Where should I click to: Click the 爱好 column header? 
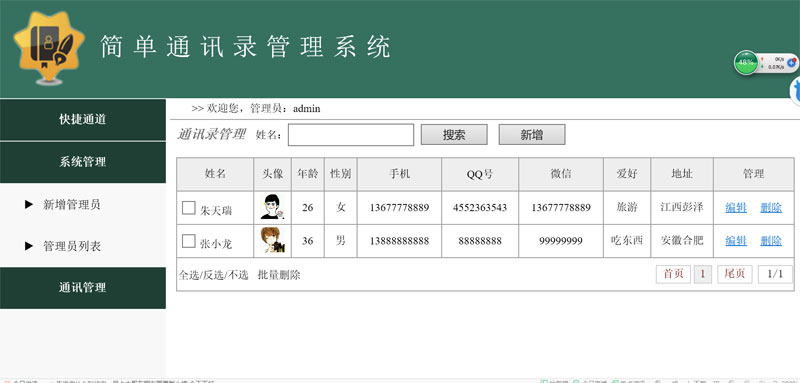coord(627,174)
